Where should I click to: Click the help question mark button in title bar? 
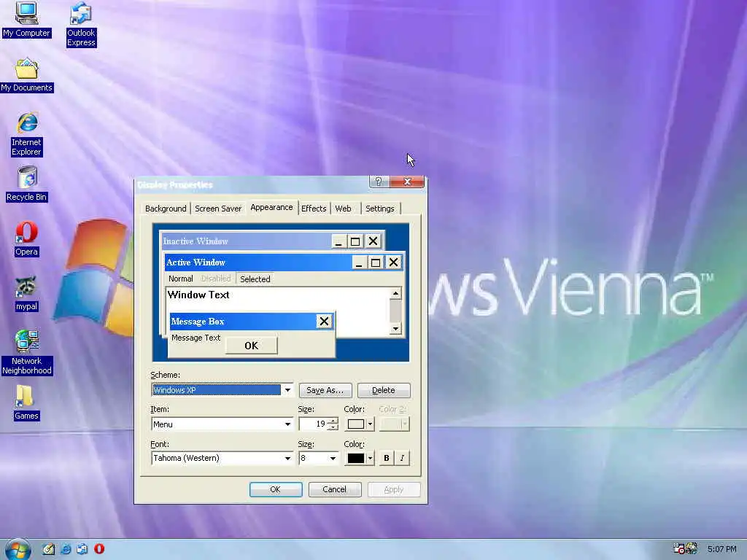379,182
